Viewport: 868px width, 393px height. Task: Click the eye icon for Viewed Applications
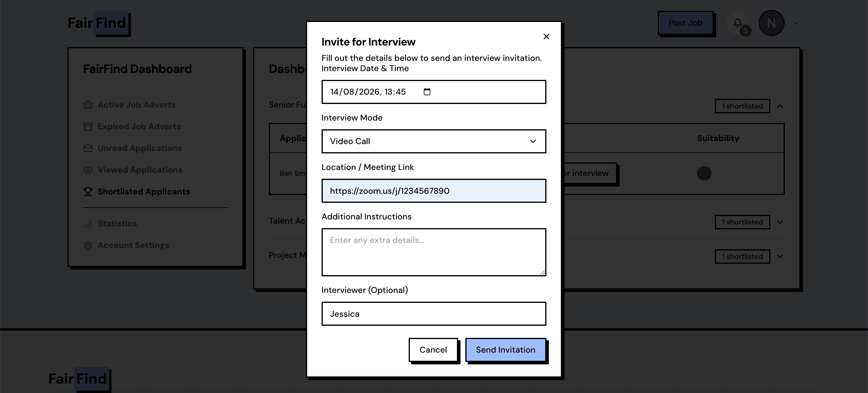(x=88, y=170)
